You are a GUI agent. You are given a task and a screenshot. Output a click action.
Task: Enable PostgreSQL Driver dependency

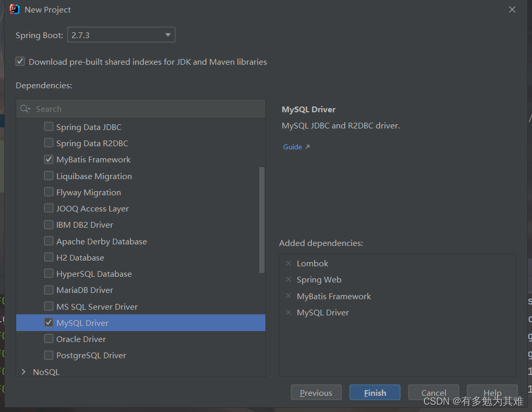pos(49,355)
